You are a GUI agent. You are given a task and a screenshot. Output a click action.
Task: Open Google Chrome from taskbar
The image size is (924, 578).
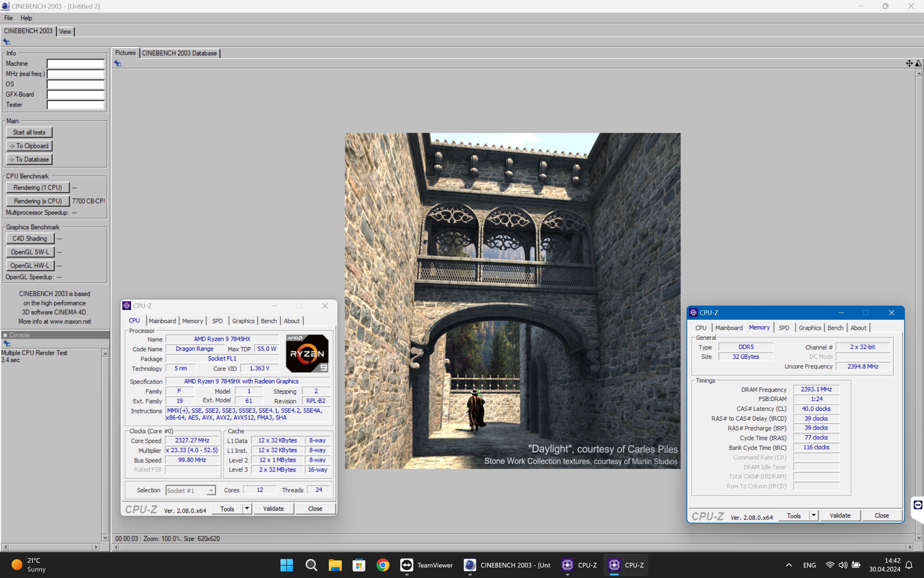pyautogui.click(x=383, y=565)
